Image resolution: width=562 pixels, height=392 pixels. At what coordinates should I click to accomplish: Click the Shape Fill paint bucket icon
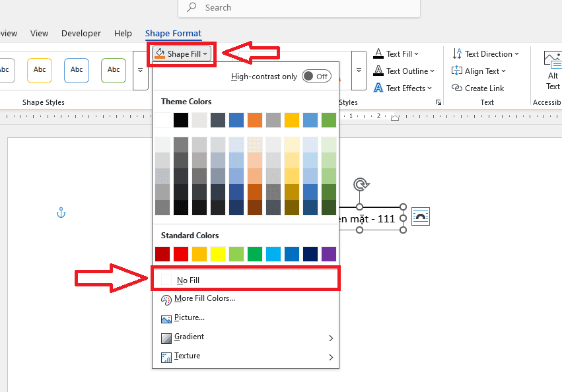(159, 53)
